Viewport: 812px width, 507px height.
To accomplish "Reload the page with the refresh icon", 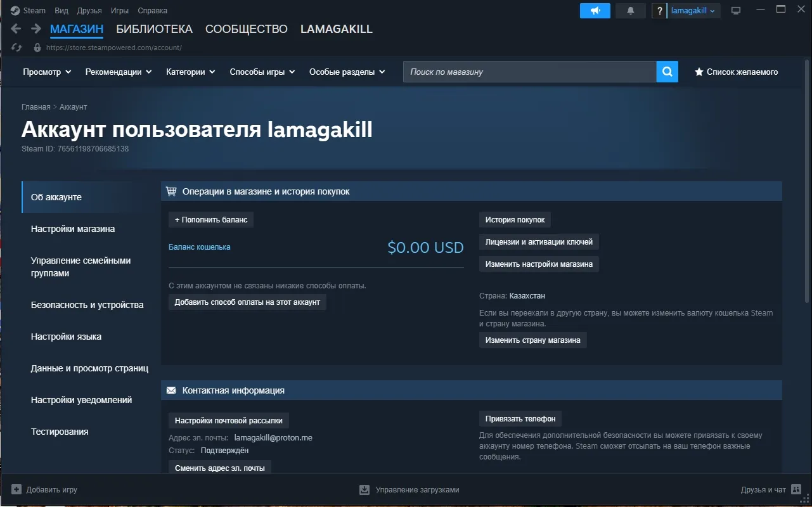I will point(17,48).
